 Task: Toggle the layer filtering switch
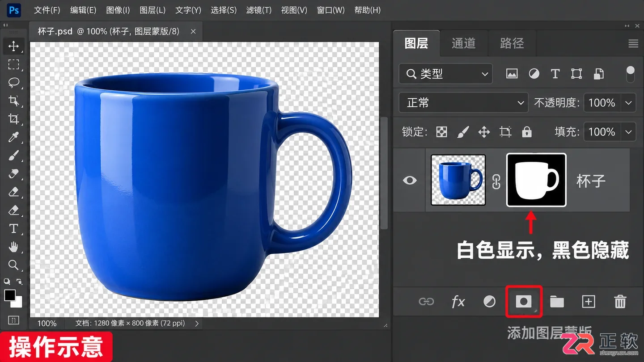click(630, 74)
